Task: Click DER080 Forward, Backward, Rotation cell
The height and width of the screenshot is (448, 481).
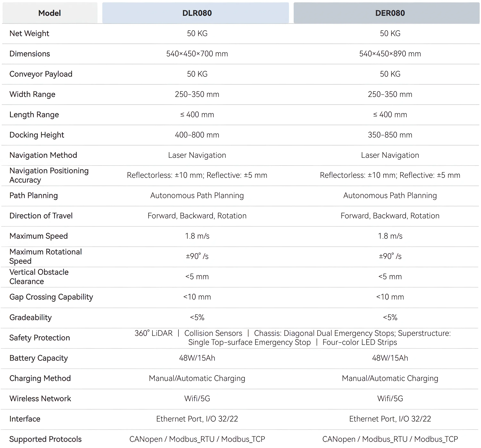Action: point(390,216)
